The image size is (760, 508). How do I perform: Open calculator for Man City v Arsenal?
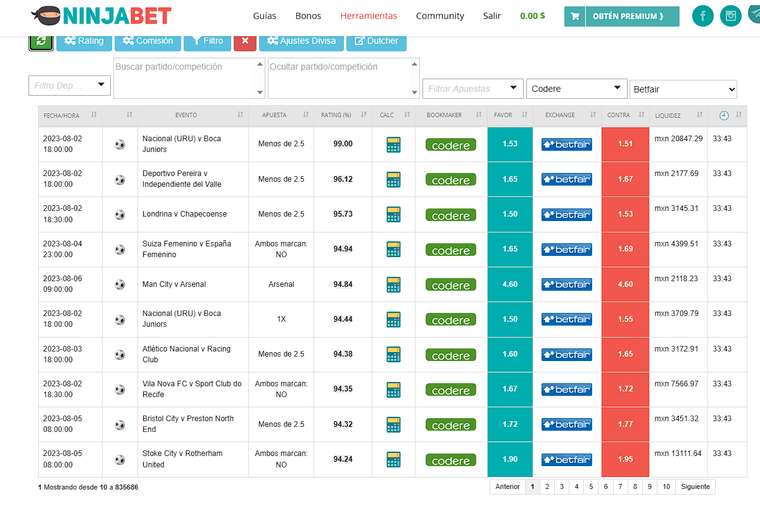[x=393, y=285]
